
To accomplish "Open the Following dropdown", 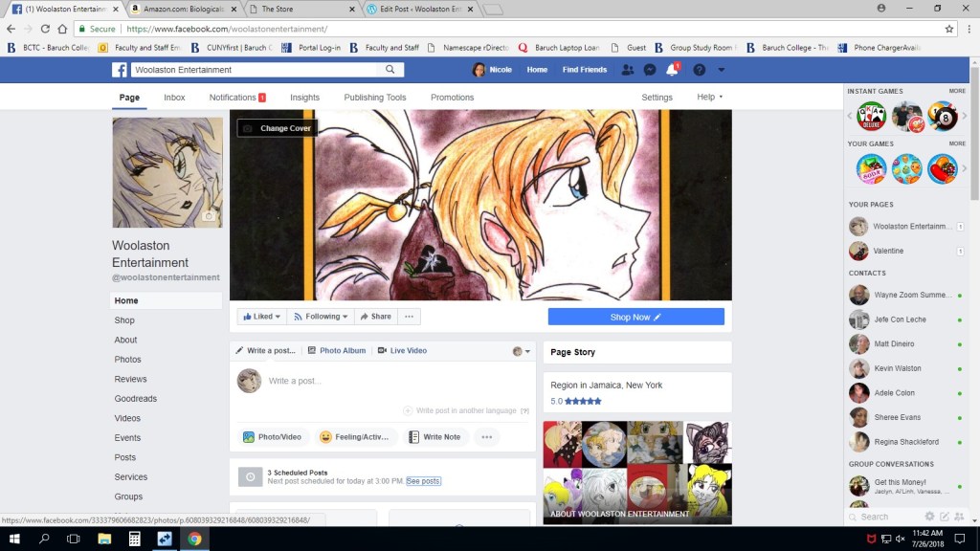I will point(320,317).
